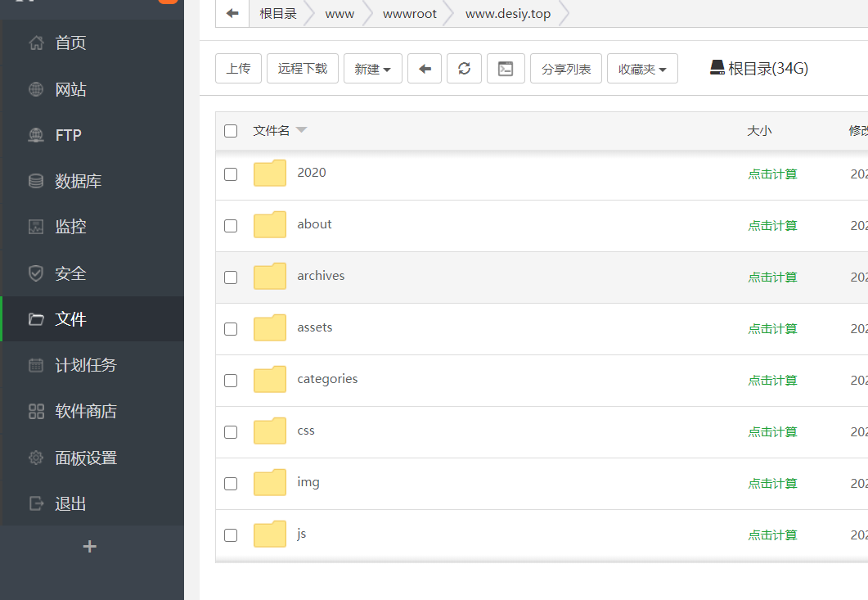Open the 新建 dropdown
The height and width of the screenshot is (600, 868).
pyautogui.click(x=372, y=69)
